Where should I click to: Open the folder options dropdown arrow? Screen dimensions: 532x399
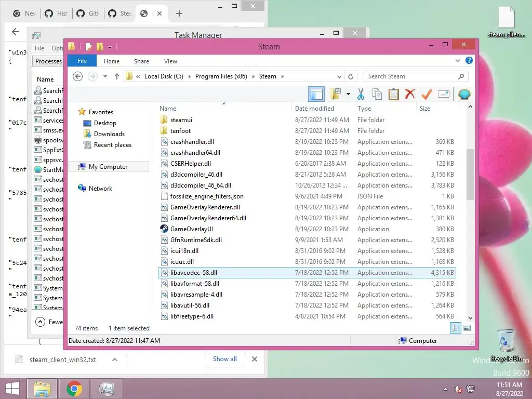348,94
